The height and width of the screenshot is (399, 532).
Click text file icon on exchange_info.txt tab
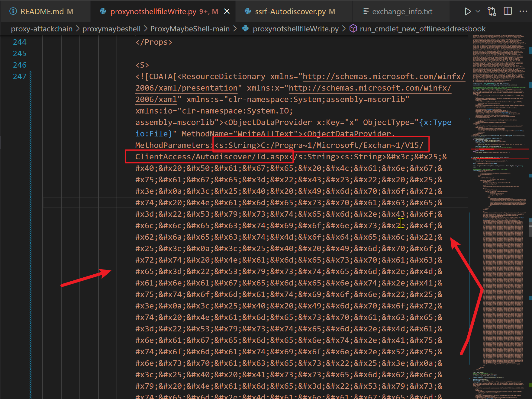tap(366, 11)
